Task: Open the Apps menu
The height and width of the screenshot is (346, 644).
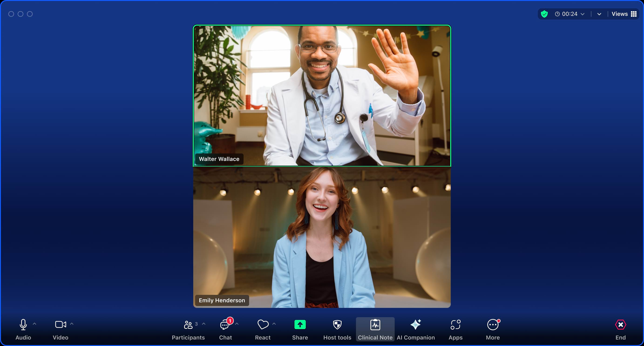Action: [455, 325]
